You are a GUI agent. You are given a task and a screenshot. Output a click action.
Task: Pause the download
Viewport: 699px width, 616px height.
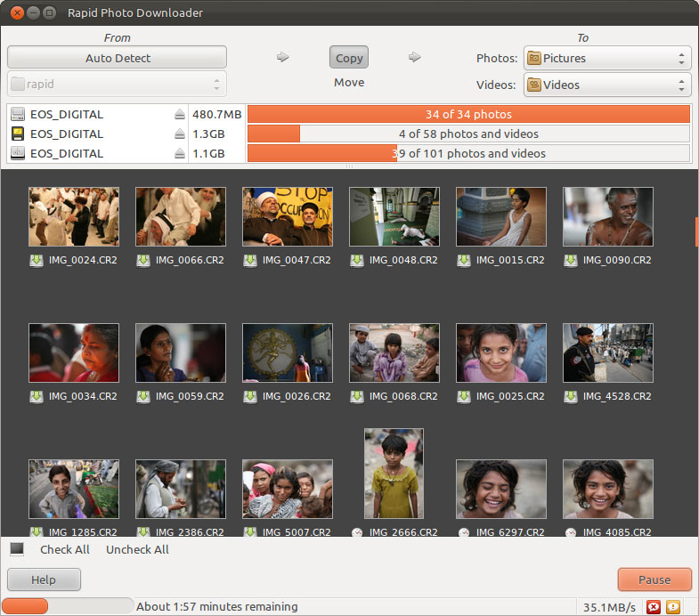coord(654,580)
